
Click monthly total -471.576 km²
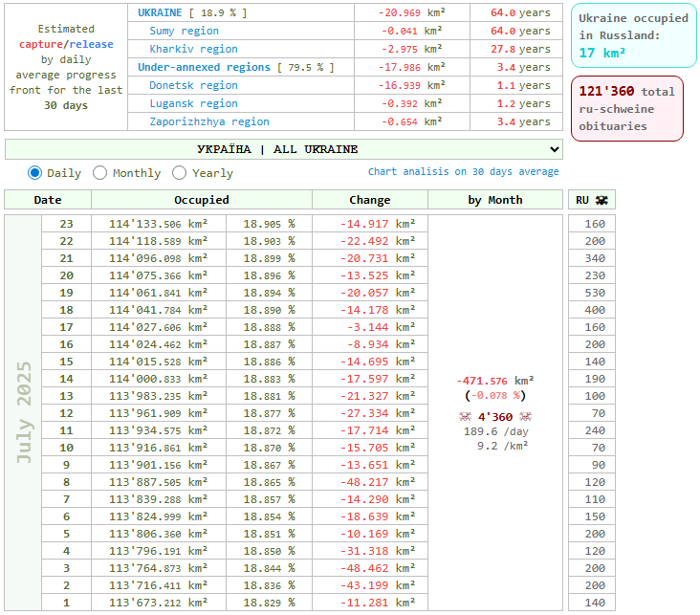495,381
